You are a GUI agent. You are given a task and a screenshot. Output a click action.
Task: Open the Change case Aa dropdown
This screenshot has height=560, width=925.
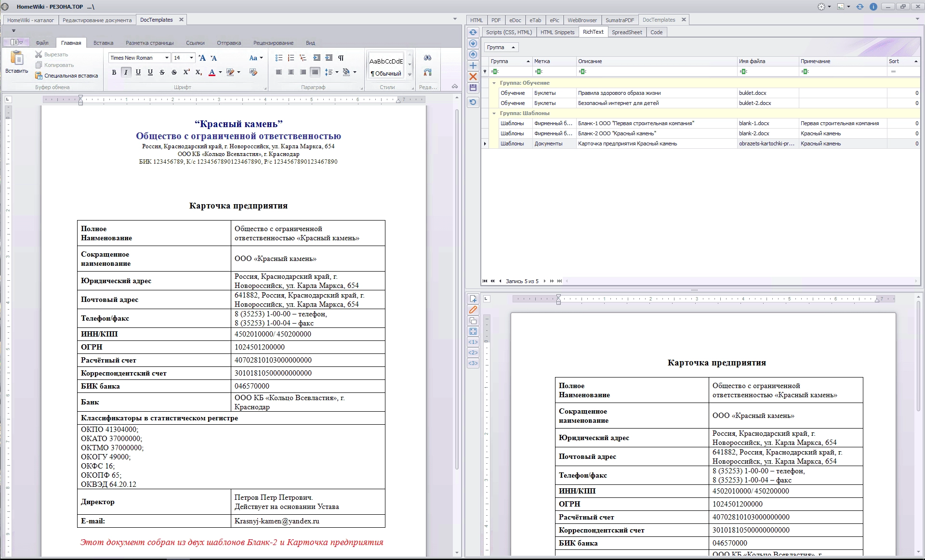(x=256, y=58)
